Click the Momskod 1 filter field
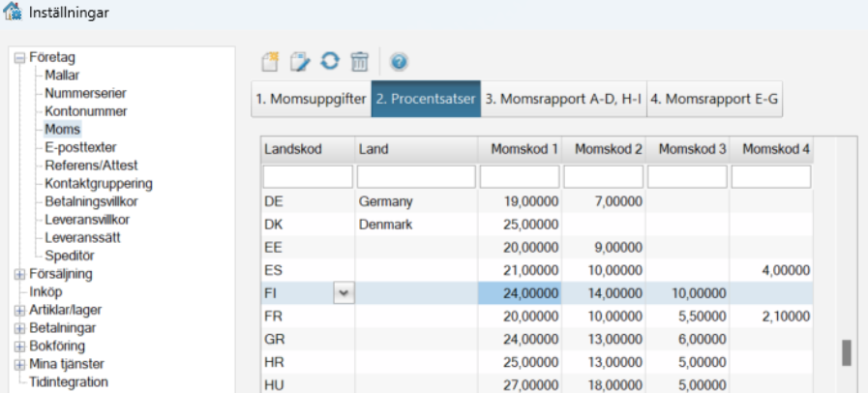Viewport: 868px width, 393px height. (x=520, y=177)
